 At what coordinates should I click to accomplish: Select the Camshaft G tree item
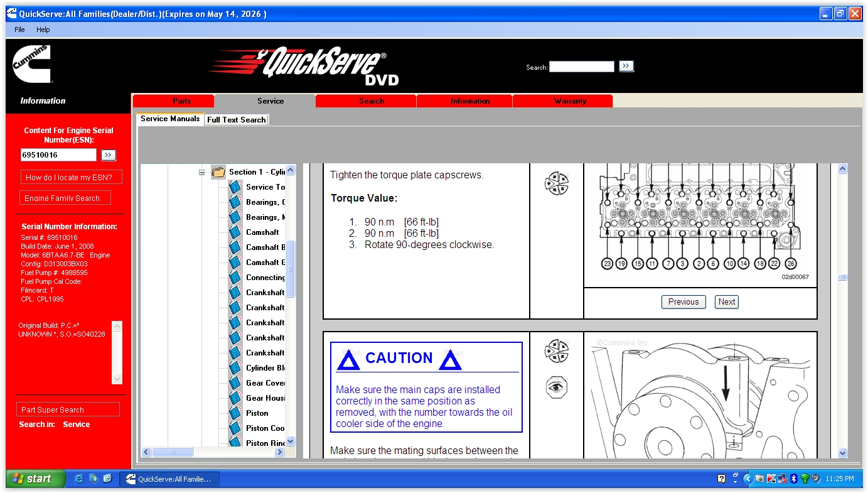265,263
